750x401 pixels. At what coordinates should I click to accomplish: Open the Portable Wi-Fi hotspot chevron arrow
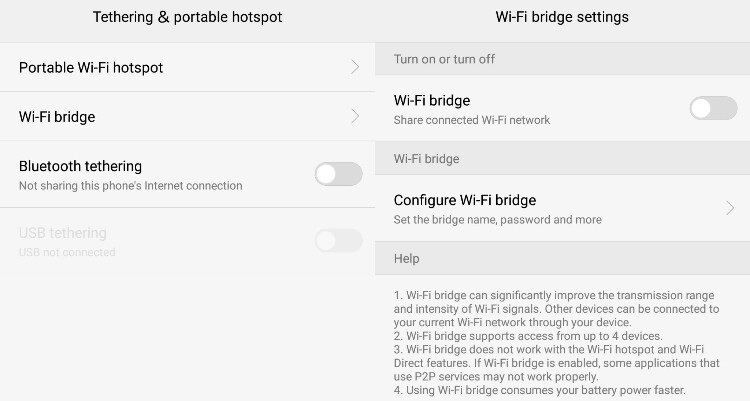[355, 68]
